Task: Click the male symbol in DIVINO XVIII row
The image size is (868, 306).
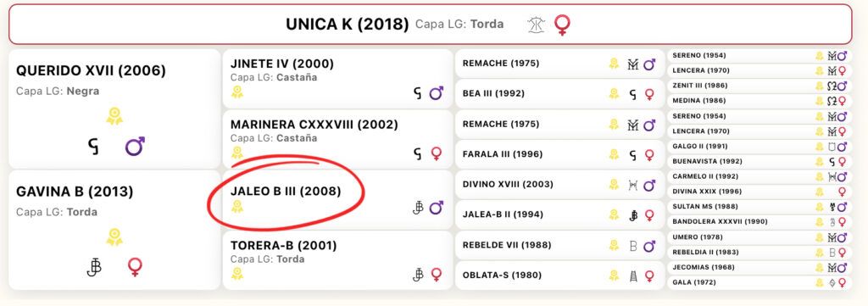Action: 649,184
